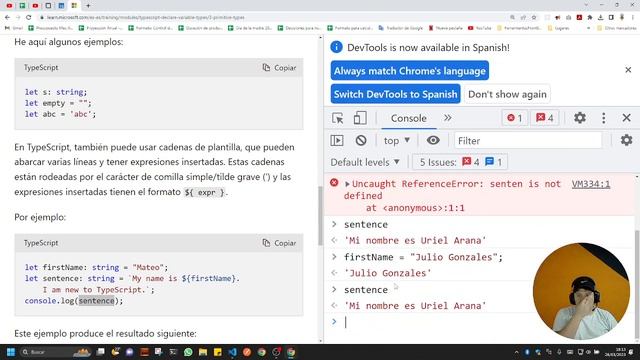Click the blue info issue count 1
This screenshot has width=640, height=360.
tap(494, 162)
